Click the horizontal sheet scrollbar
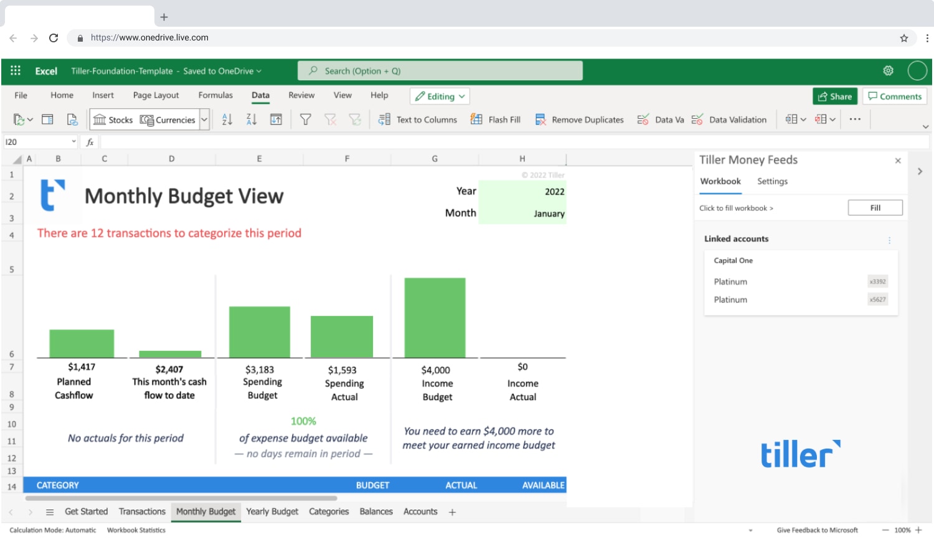The image size is (934, 560). click(181, 498)
